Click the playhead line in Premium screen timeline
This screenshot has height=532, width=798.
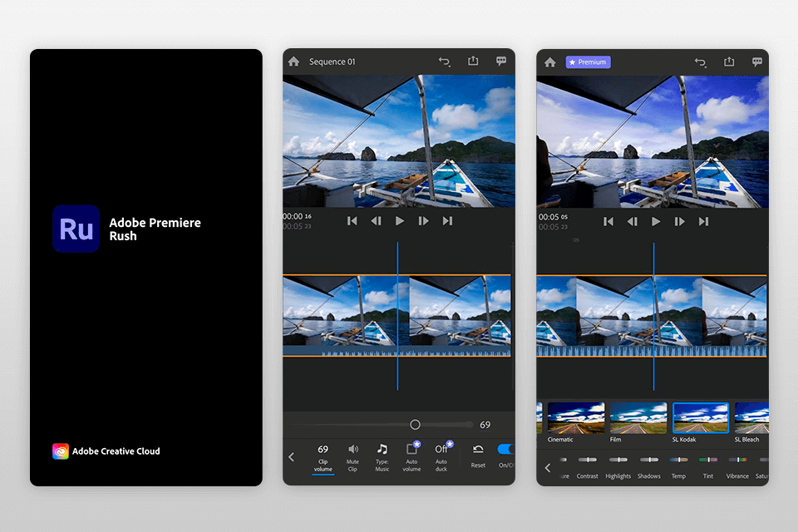coord(653,316)
